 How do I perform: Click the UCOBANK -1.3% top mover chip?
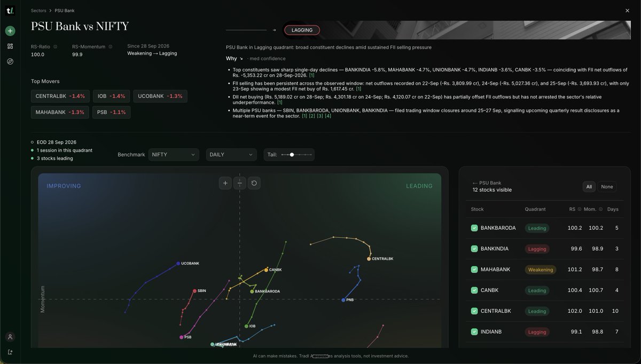pos(160,96)
